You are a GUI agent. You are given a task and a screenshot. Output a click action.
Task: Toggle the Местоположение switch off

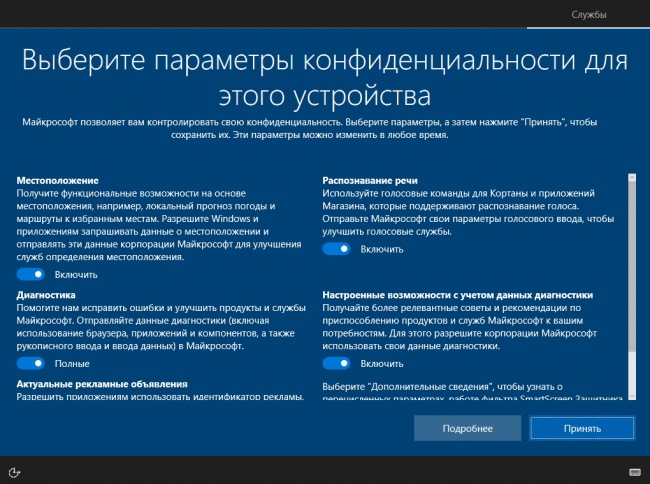pyautogui.click(x=31, y=274)
